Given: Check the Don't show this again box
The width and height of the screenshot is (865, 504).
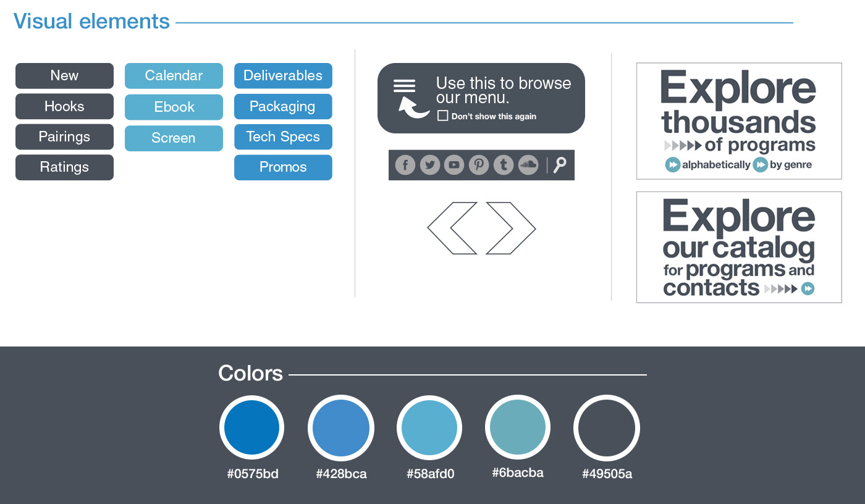Looking at the screenshot, I should point(442,115).
